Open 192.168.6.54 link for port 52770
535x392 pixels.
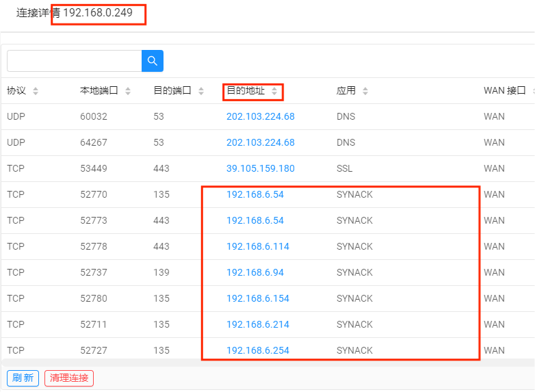pos(255,194)
